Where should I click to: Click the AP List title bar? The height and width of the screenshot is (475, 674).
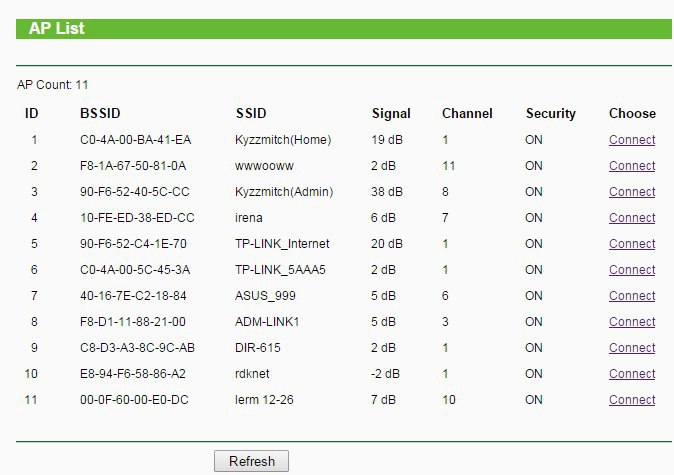[344, 29]
